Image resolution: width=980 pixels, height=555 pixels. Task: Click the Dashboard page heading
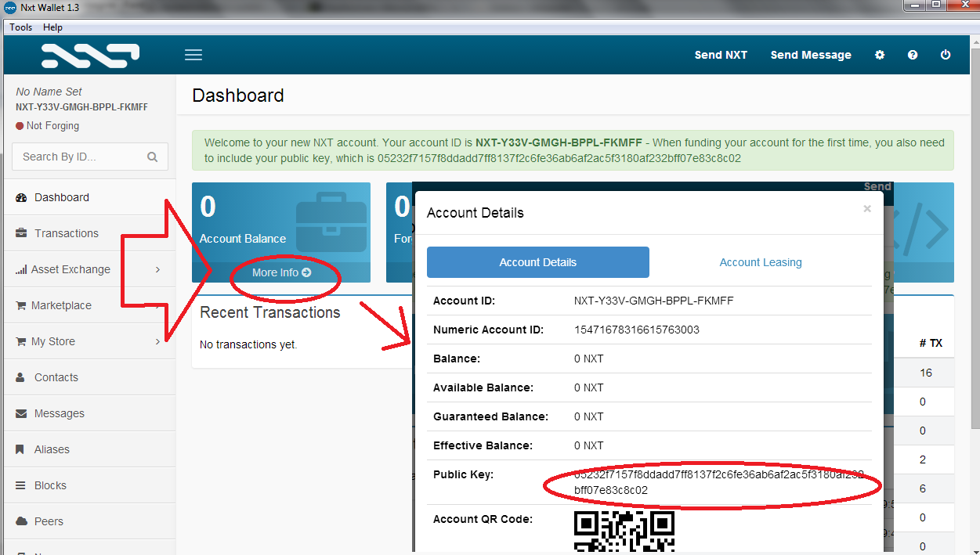click(238, 96)
